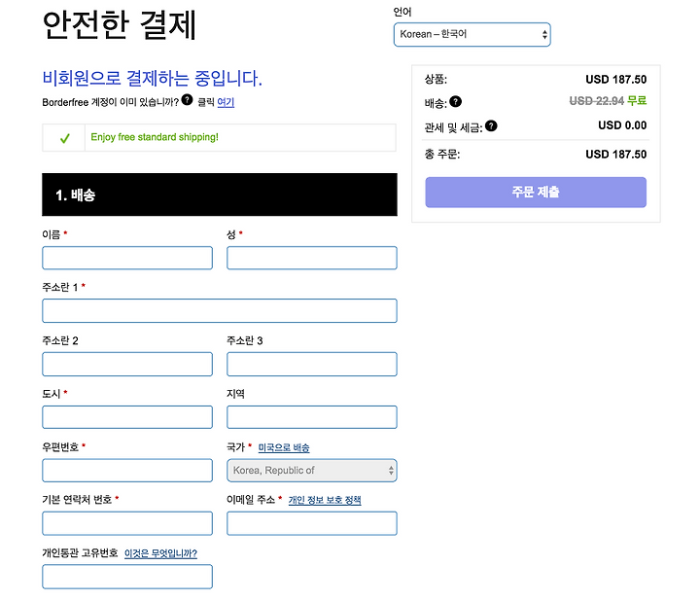
Task: Click the 안전한 결제 page title
Action: point(120,25)
